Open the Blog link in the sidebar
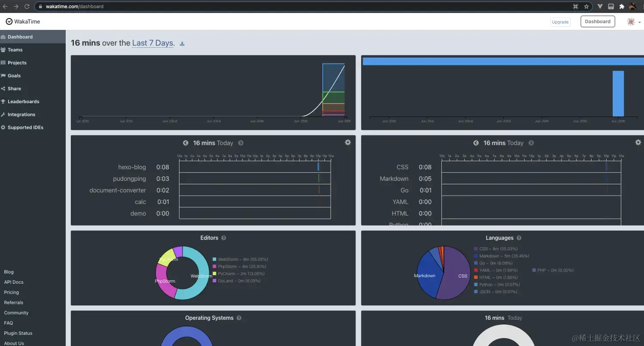This screenshot has height=346, width=644. [9, 272]
